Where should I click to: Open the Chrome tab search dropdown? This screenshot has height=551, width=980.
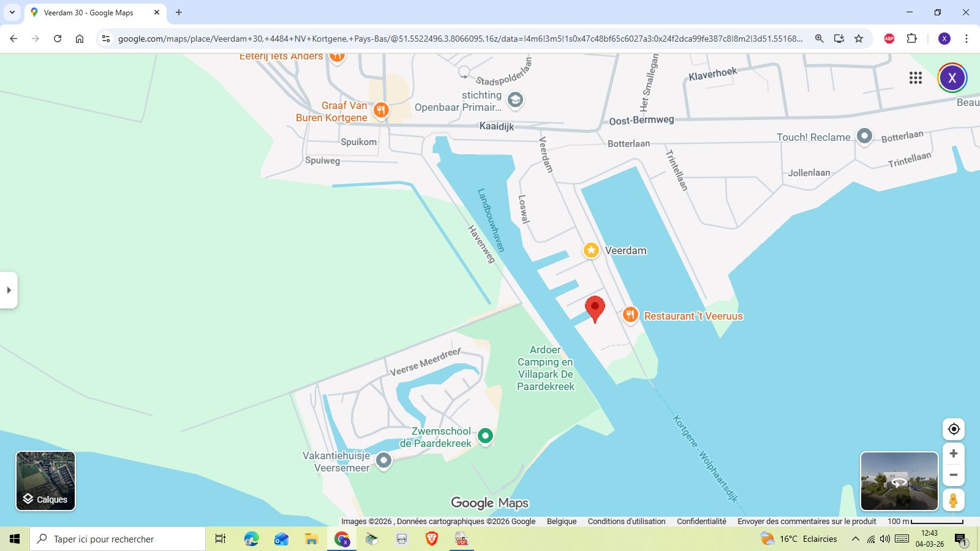pyautogui.click(x=12, y=12)
